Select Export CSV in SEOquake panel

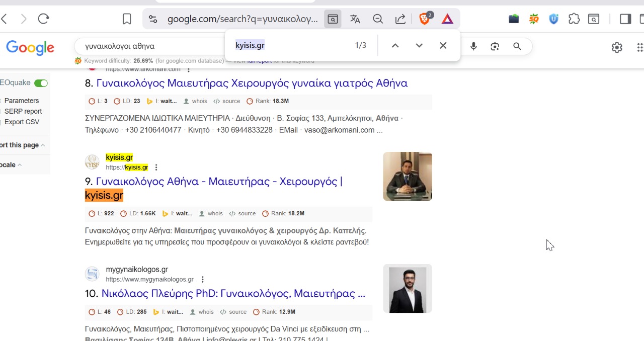pyautogui.click(x=22, y=122)
